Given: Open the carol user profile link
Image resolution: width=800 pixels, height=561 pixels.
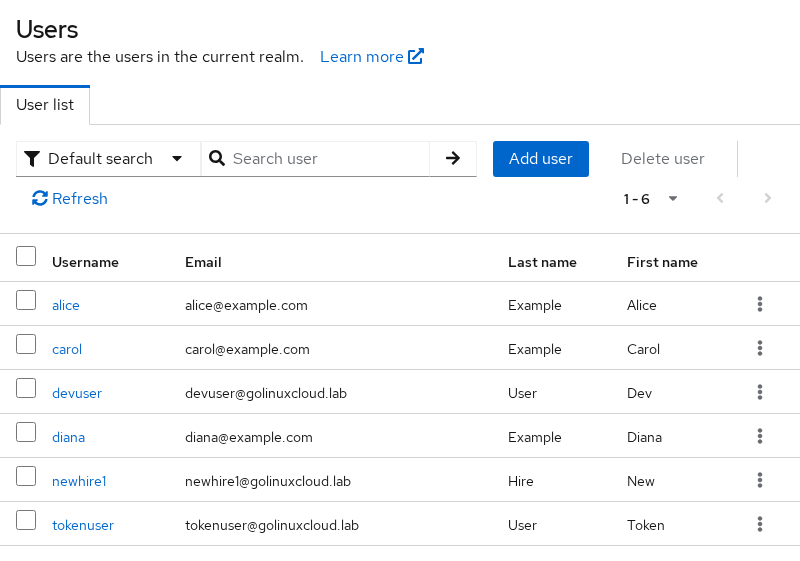Looking at the screenshot, I should [x=67, y=349].
